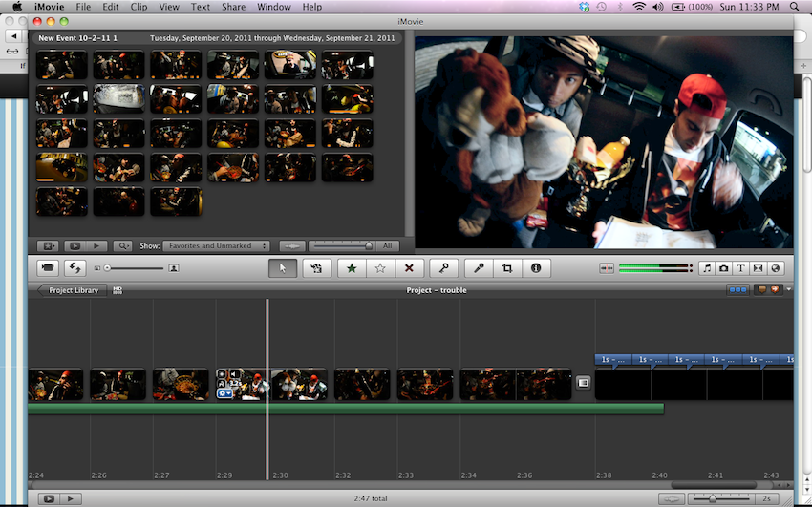Image resolution: width=812 pixels, height=507 pixels.
Task: Toggle the photo browser camera button
Action: click(724, 268)
